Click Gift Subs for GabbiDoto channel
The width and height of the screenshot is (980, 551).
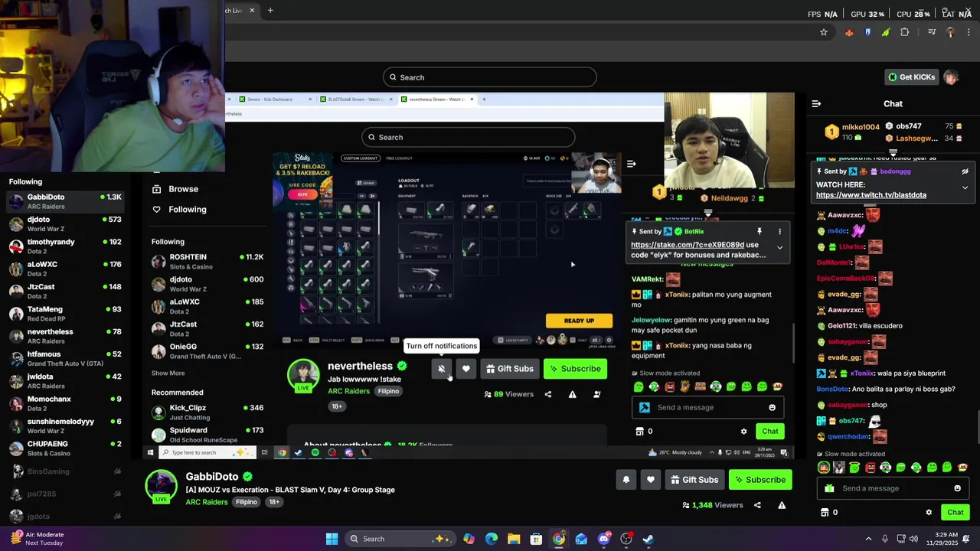click(694, 480)
